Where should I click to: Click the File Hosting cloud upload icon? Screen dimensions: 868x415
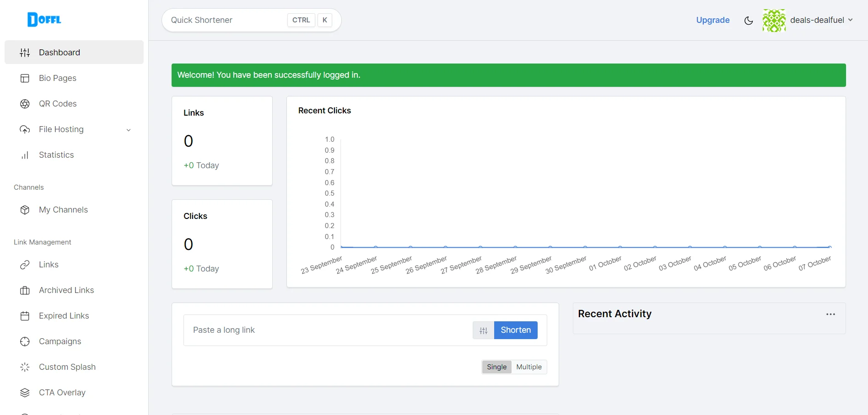(25, 129)
